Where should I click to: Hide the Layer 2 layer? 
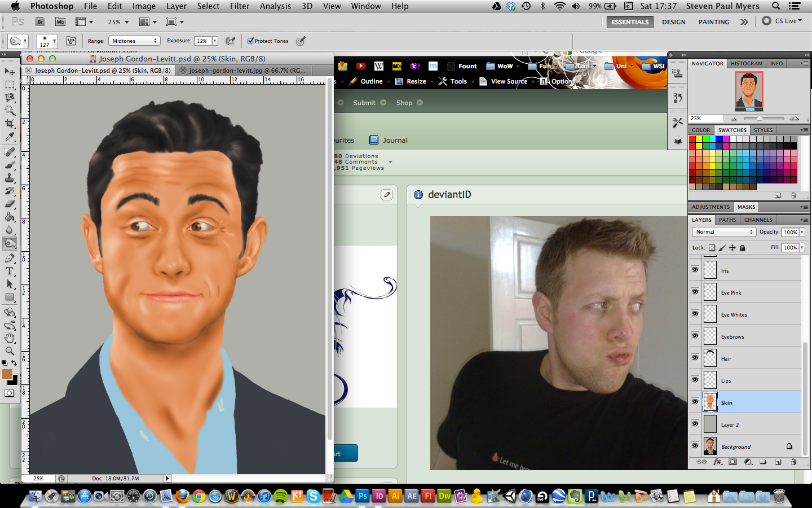[695, 424]
